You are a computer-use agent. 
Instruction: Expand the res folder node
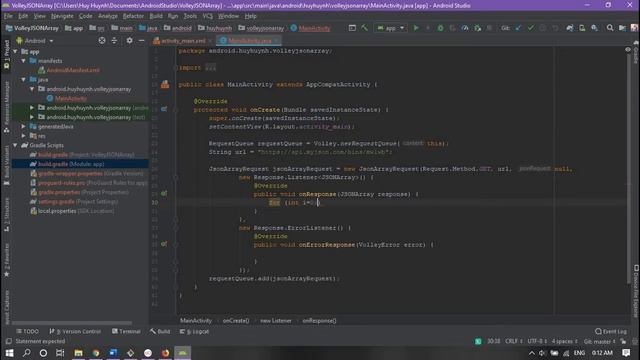pos(24,136)
